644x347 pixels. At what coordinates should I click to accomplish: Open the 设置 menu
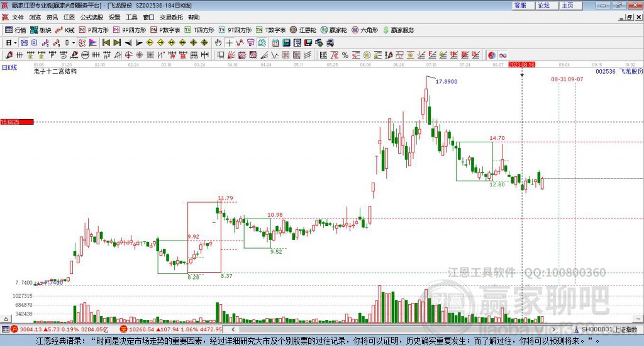click(114, 17)
